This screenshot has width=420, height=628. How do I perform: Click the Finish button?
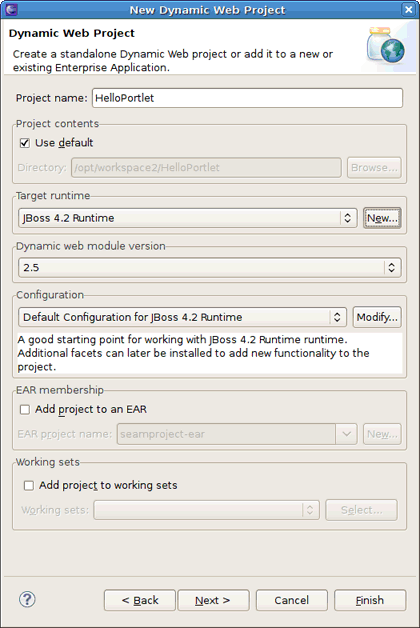pos(370,600)
